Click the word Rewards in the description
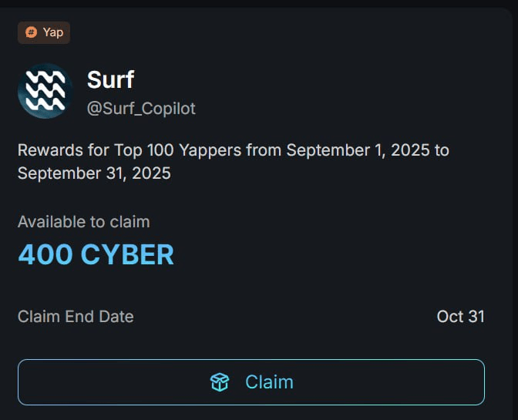 [x=46, y=150]
